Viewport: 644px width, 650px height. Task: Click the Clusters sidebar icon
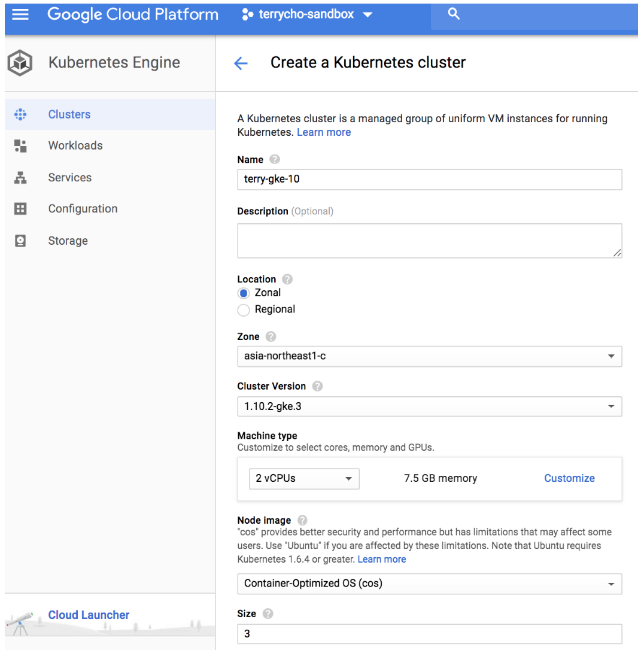click(20, 114)
